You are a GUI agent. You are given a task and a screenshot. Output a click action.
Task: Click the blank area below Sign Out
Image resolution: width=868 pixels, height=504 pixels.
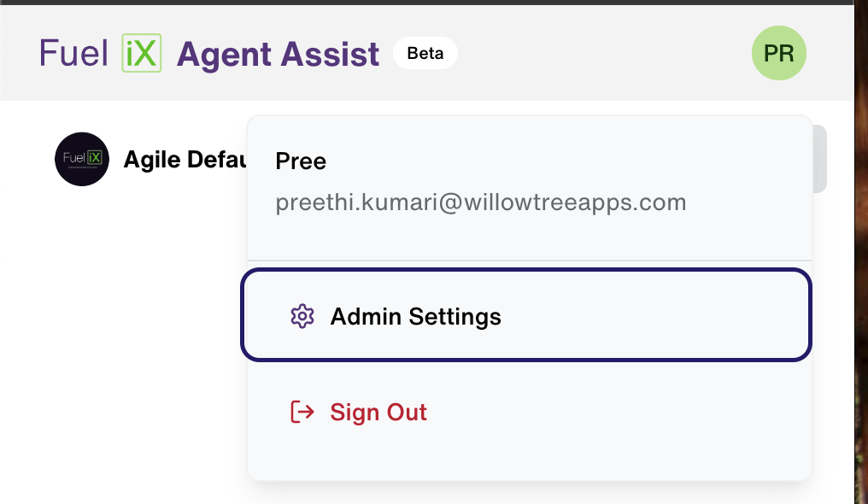pos(529,456)
